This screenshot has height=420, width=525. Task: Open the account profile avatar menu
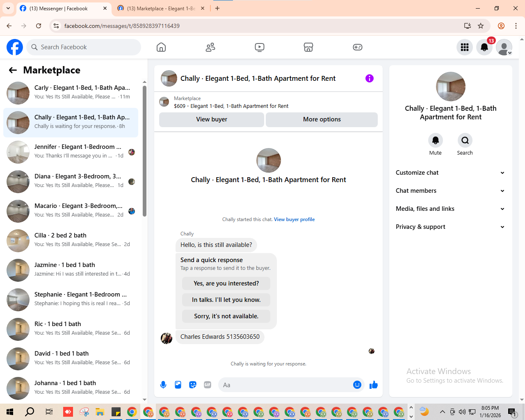tap(504, 47)
